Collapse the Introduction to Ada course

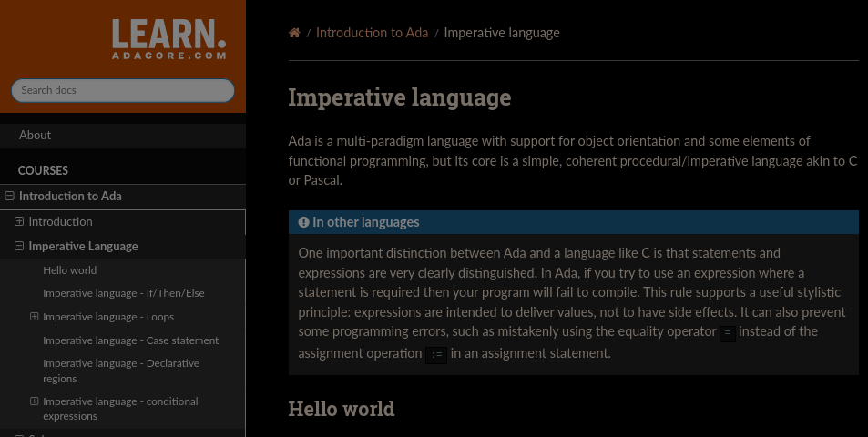[9, 196]
